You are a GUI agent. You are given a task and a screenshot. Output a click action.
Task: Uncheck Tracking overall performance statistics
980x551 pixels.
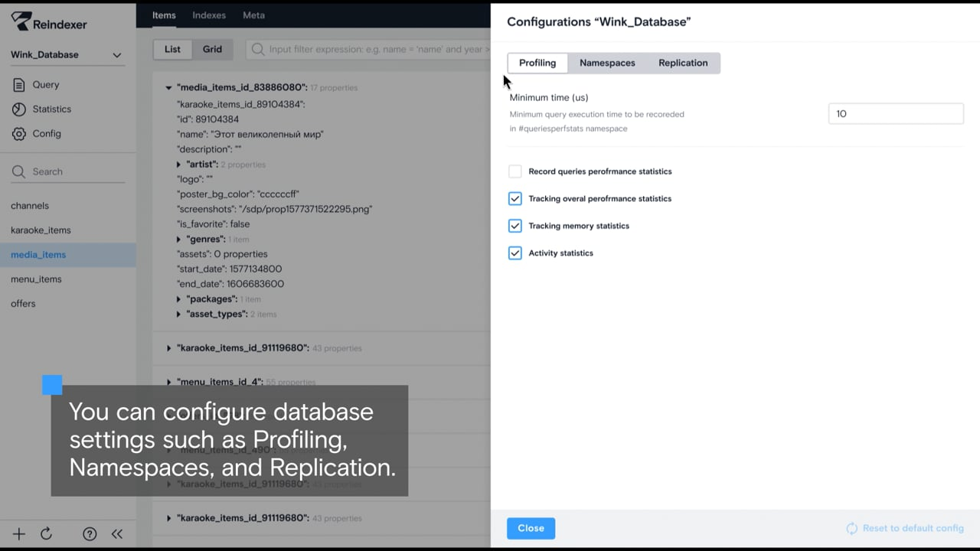tap(515, 199)
